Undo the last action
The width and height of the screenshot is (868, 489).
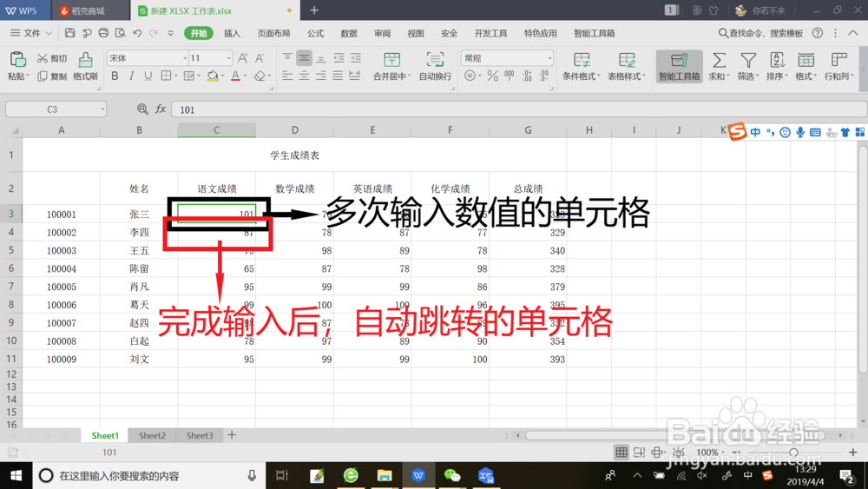click(x=137, y=33)
